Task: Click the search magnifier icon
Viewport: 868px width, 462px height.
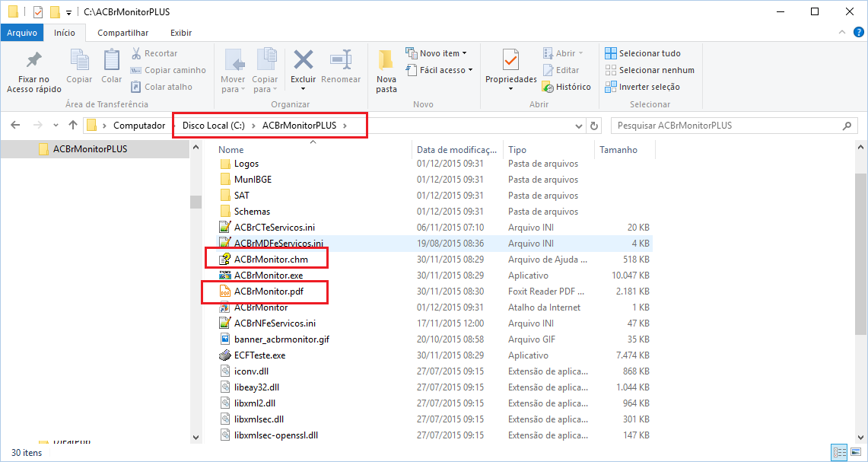Action: click(x=847, y=126)
